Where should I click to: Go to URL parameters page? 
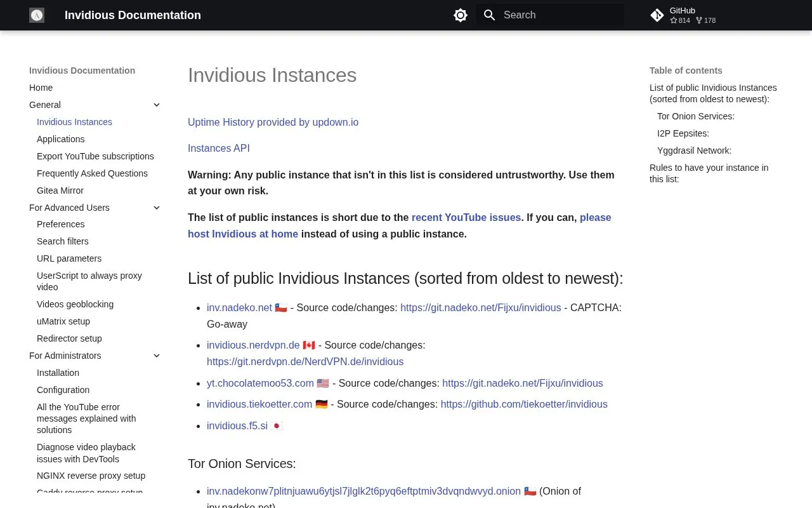(x=69, y=258)
